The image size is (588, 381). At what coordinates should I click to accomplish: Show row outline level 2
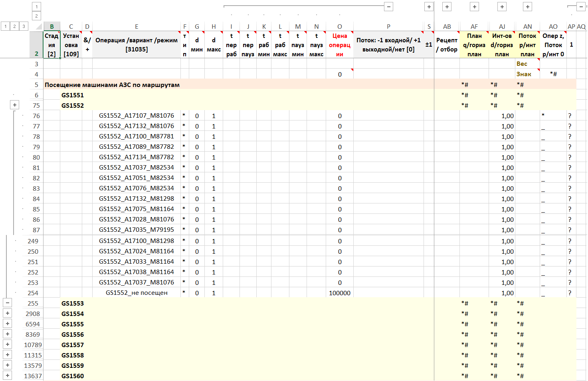[15, 26]
